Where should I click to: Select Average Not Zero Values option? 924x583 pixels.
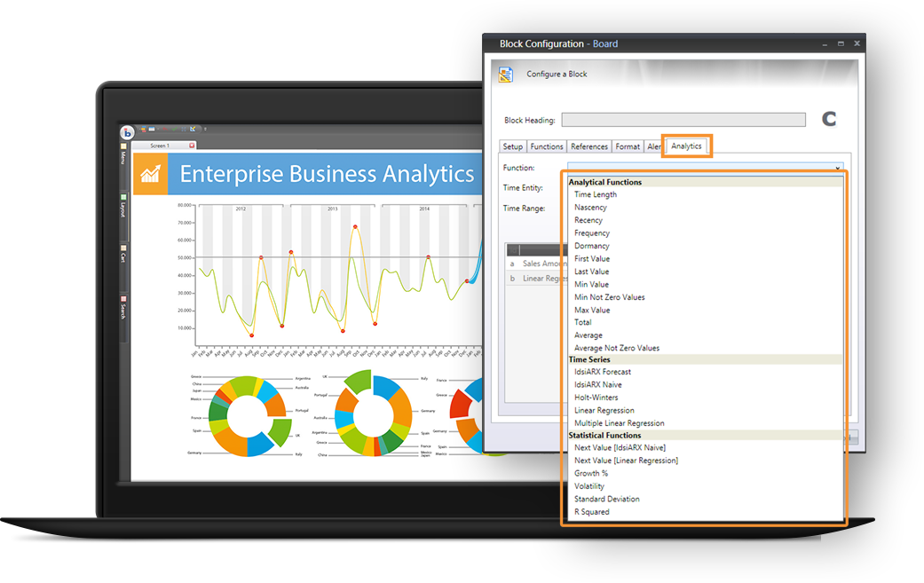tap(616, 348)
